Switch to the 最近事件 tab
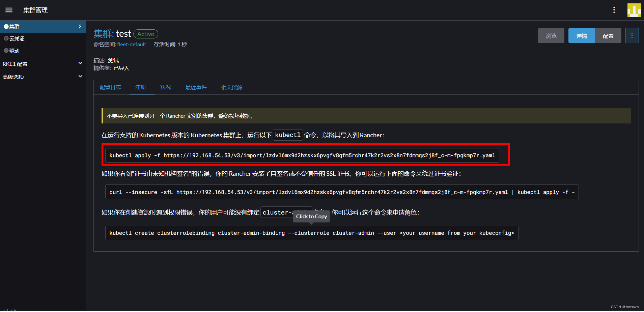644x312 pixels. 196,87
